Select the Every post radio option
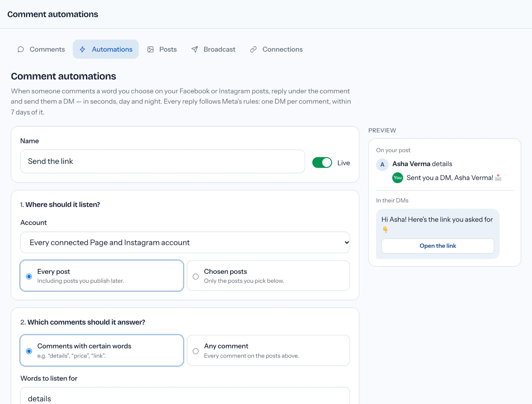Viewport: 532px width, 404px height. [102, 276]
